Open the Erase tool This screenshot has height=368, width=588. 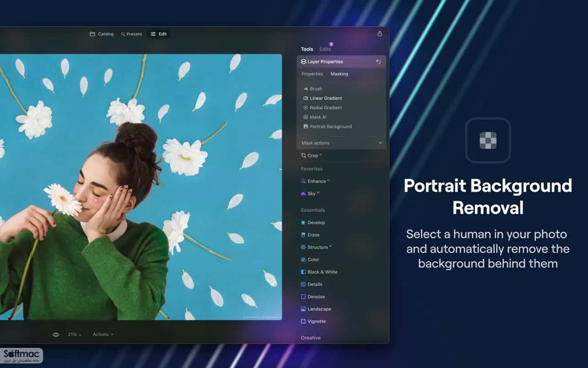[x=310, y=235]
